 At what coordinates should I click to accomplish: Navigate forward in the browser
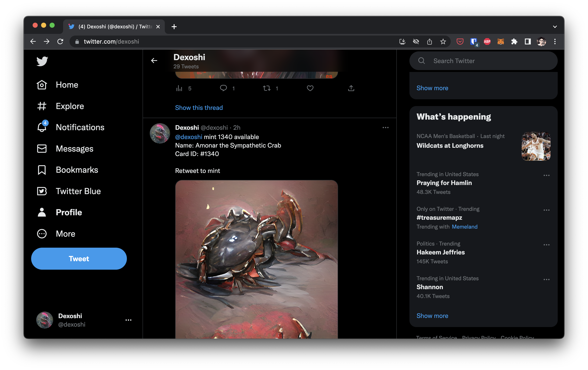[47, 41]
